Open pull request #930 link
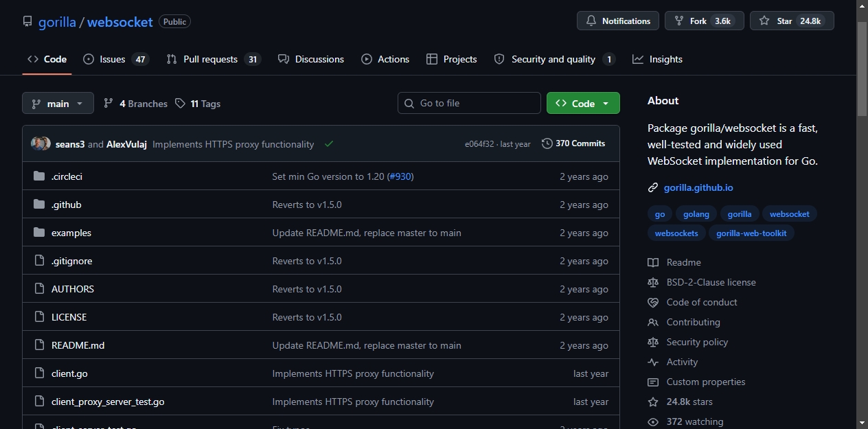Image resolution: width=868 pixels, height=429 pixels. tap(400, 176)
